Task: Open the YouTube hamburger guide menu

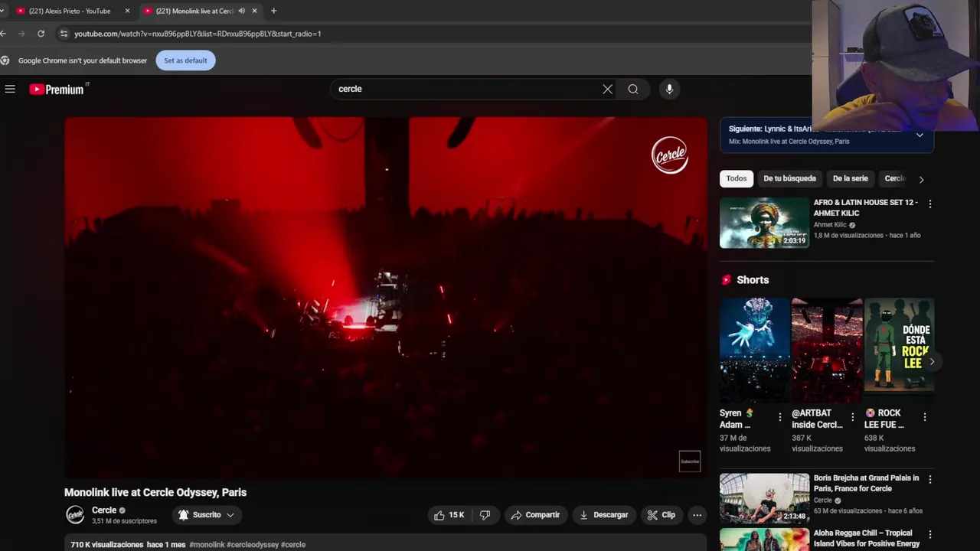Action: click(x=10, y=89)
